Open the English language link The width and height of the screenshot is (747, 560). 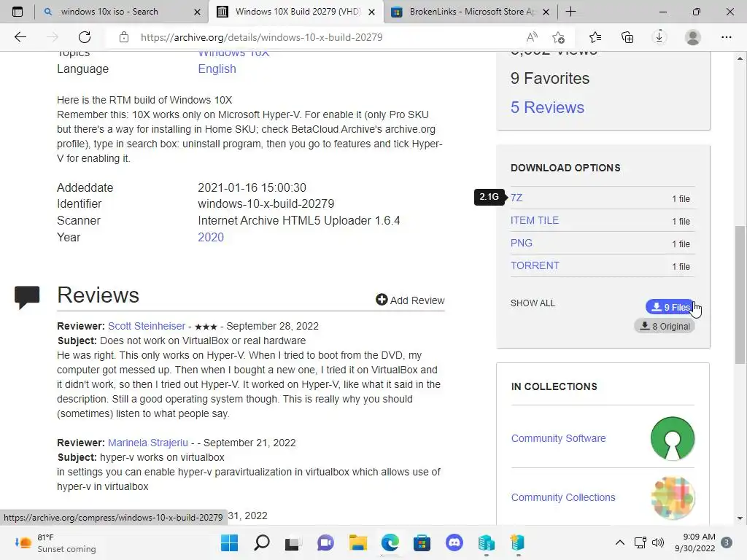[x=217, y=69]
